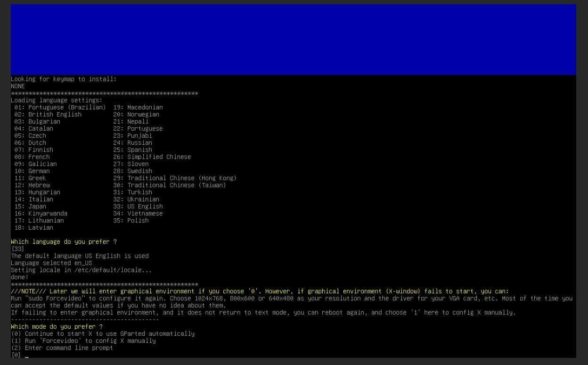The height and width of the screenshot is (365, 588).
Task: Click the yellow '///NOTE///' warning line
Action: [260, 291]
